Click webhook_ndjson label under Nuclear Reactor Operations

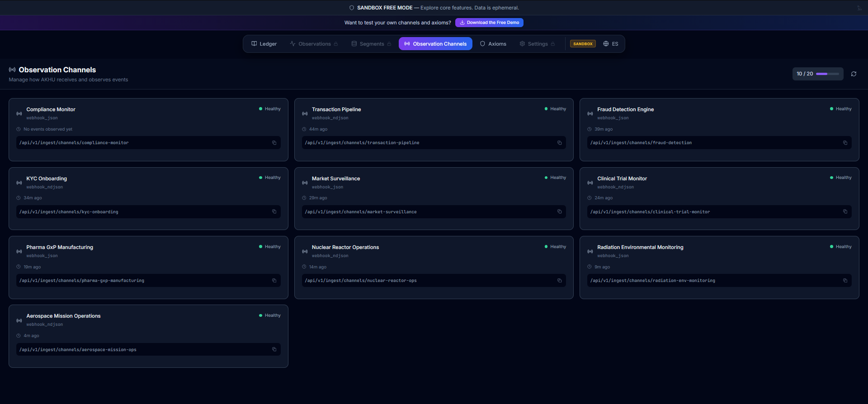point(330,256)
